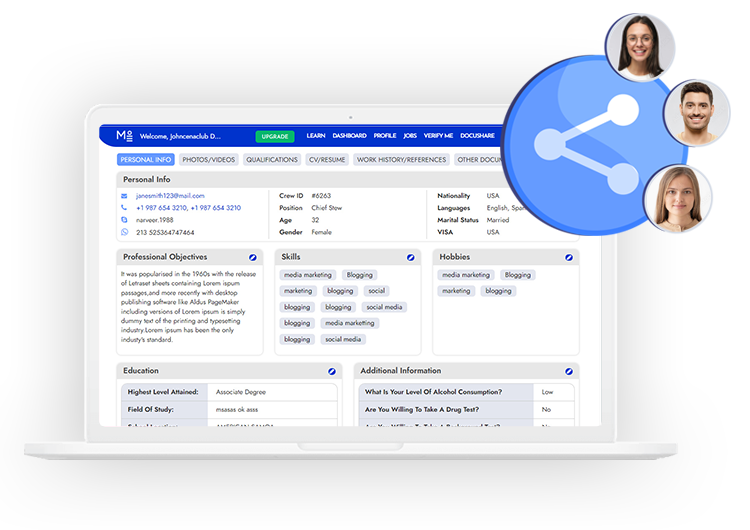Open Docushare from the top navigation
The image size is (750, 530).
tap(478, 136)
